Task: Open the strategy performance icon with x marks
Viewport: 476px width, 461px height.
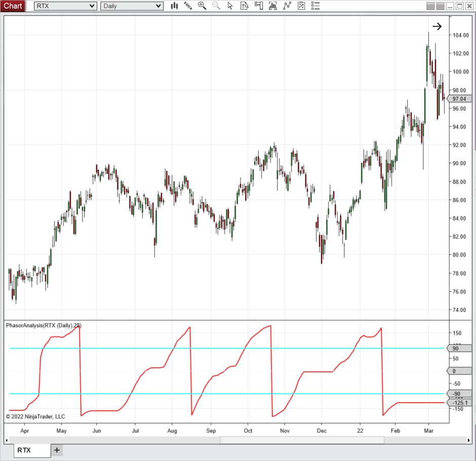Action: pyautogui.click(x=301, y=6)
